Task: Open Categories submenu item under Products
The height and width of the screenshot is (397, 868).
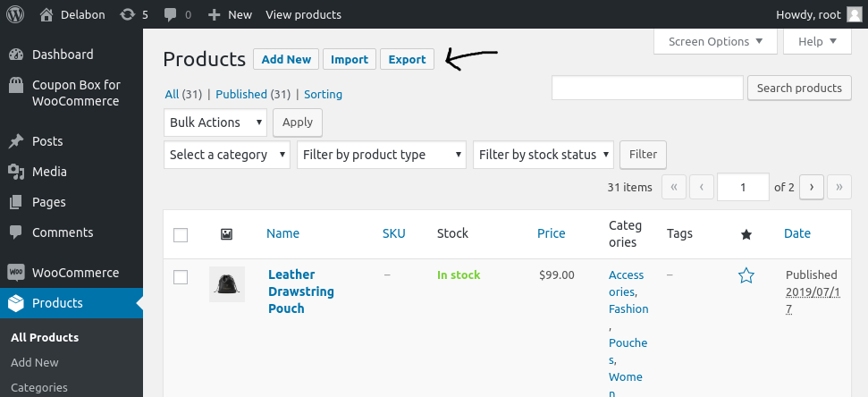Action: coord(39,387)
